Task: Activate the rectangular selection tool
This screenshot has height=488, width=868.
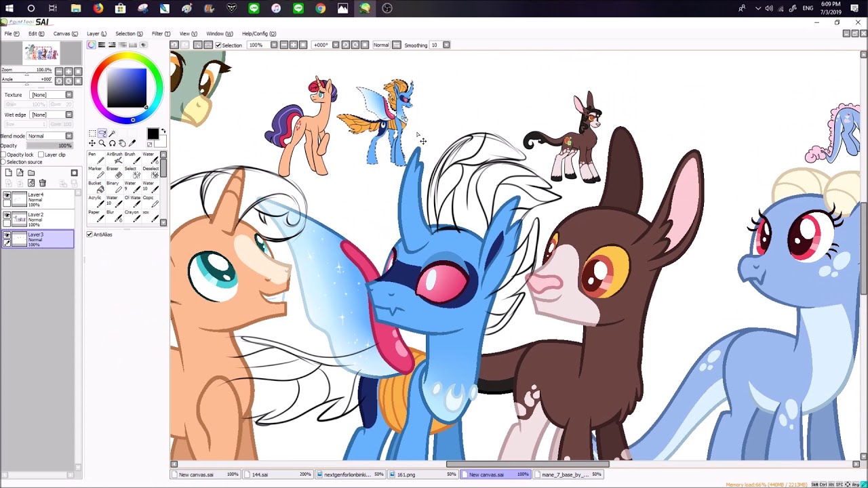Action: pyautogui.click(x=92, y=134)
